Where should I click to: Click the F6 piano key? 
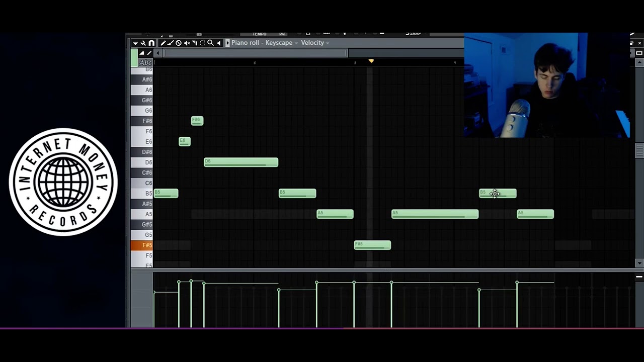click(x=142, y=131)
